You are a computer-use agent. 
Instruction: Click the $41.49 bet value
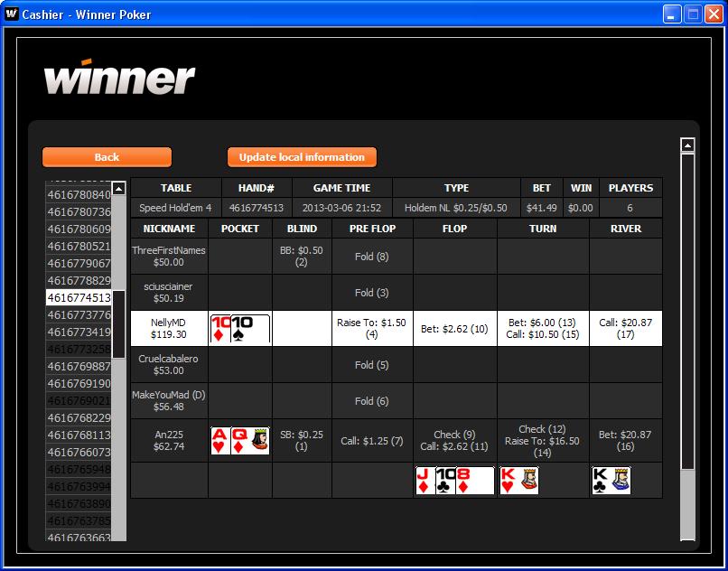pos(541,208)
